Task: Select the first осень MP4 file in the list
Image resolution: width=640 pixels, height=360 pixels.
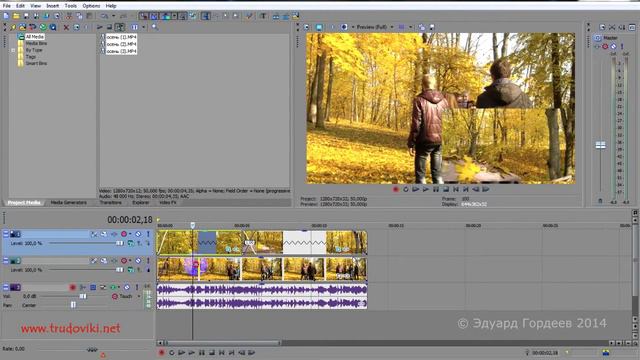Action: (x=121, y=37)
